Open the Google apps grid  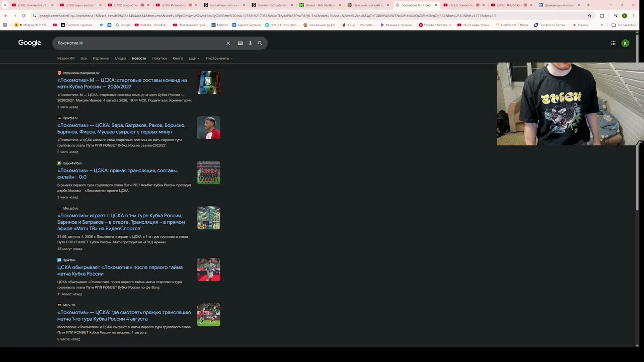[613, 43]
